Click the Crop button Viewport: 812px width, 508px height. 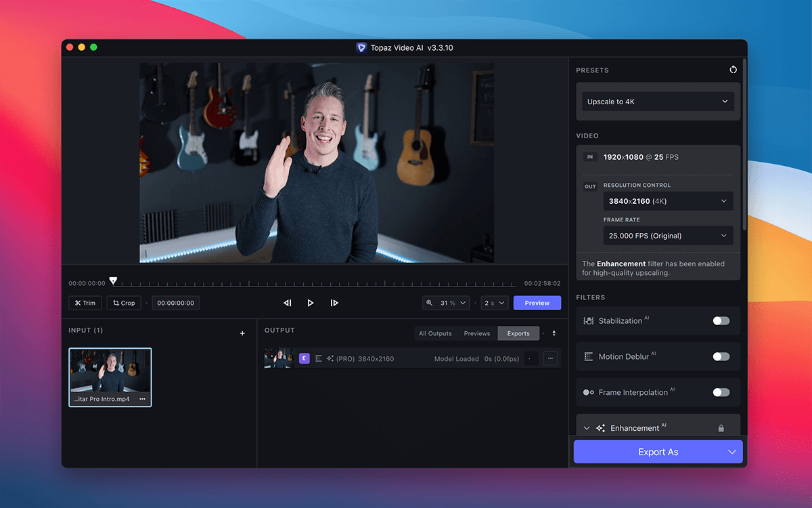[x=124, y=303]
